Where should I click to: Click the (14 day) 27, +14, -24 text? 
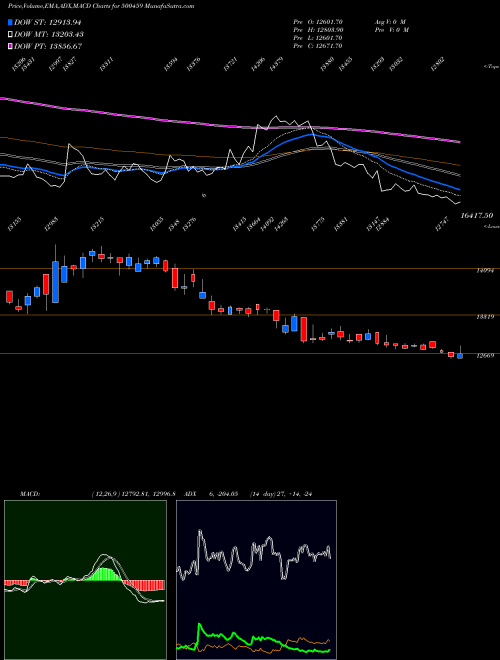tap(280, 494)
